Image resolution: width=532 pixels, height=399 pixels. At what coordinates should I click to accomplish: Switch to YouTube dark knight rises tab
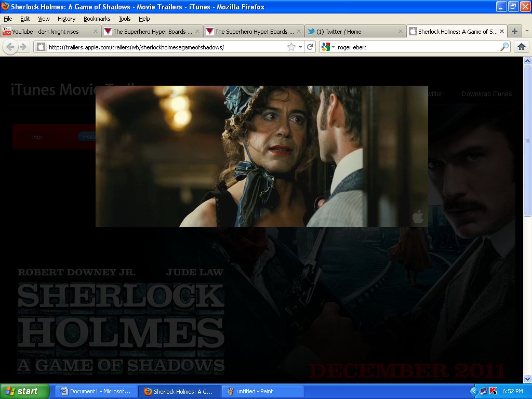point(46,31)
